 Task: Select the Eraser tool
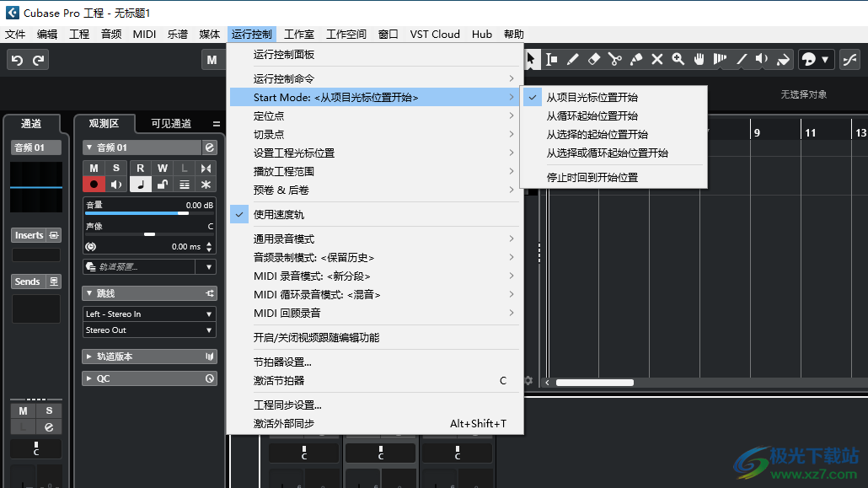click(595, 59)
